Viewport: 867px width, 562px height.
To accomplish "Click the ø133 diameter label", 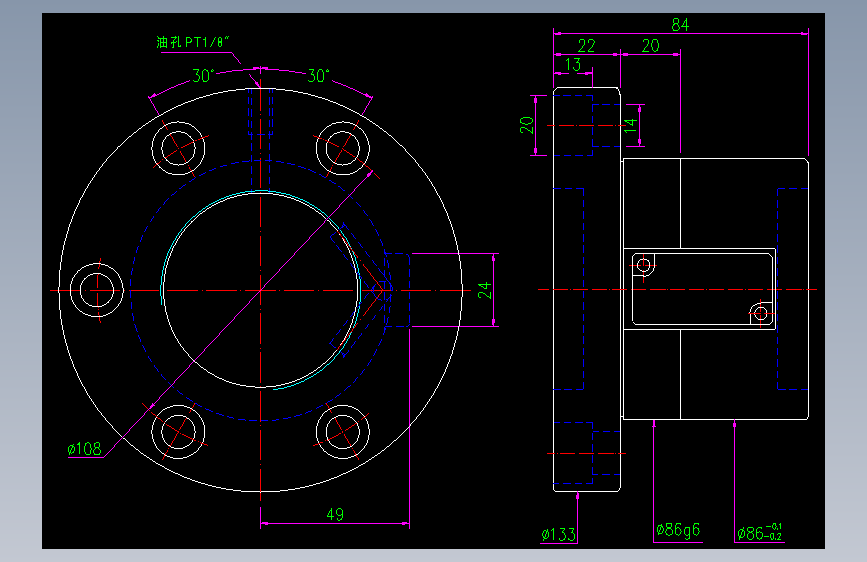I will [x=558, y=534].
